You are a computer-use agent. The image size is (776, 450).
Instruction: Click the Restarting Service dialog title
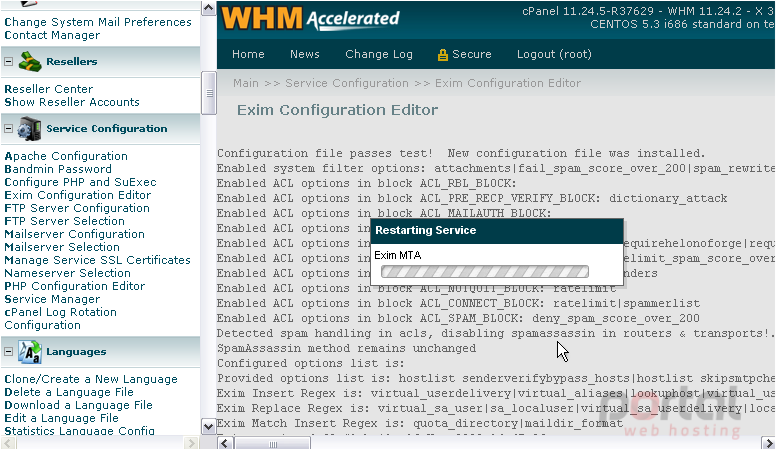[426, 230]
